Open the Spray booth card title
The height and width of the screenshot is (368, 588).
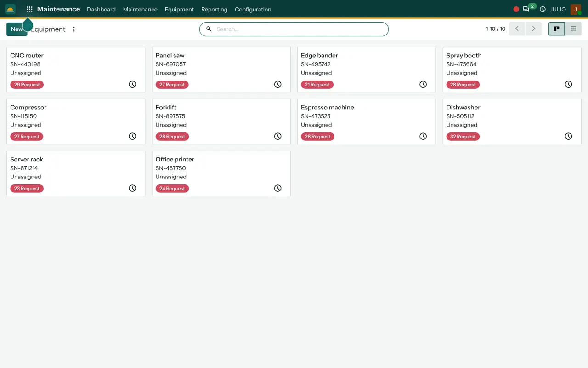click(464, 55)
